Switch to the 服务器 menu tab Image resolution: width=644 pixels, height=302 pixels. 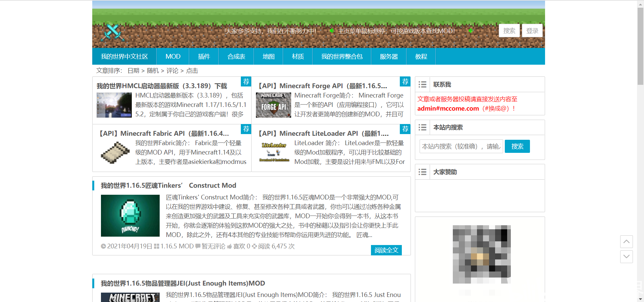pyautogui.click(x=388, y=56)
